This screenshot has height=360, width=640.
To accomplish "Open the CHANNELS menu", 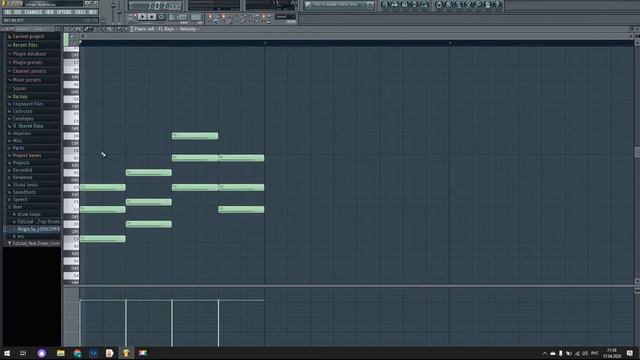I will click(33, 12).
